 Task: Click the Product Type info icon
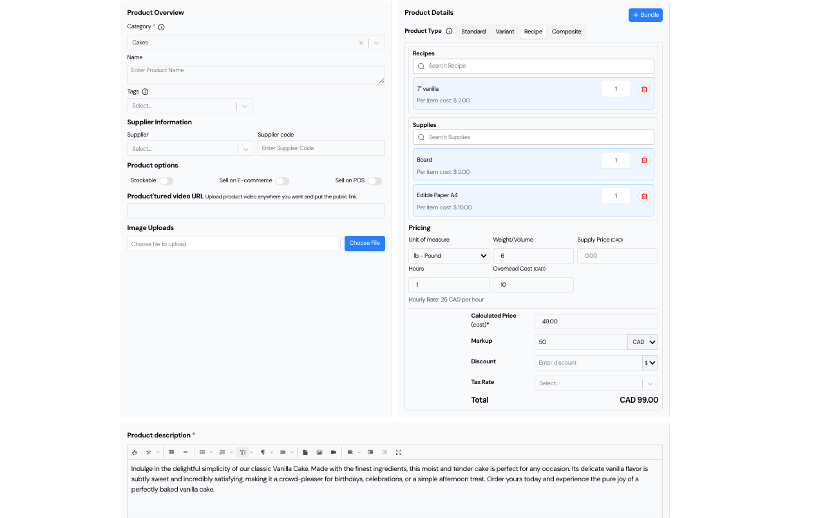tap(449, 32)
